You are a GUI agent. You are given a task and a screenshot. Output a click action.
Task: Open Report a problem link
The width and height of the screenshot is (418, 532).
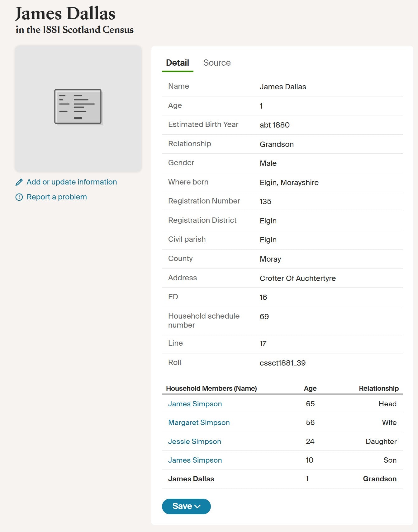point(57,197)
